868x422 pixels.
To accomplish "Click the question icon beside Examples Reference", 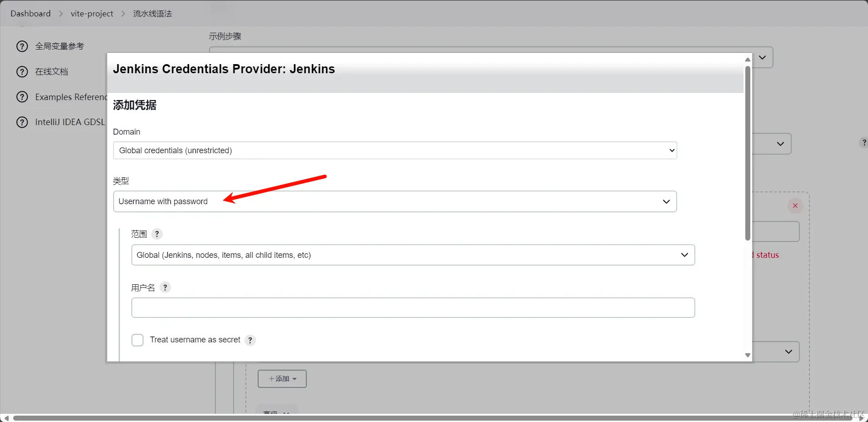I will coord(22,97).
